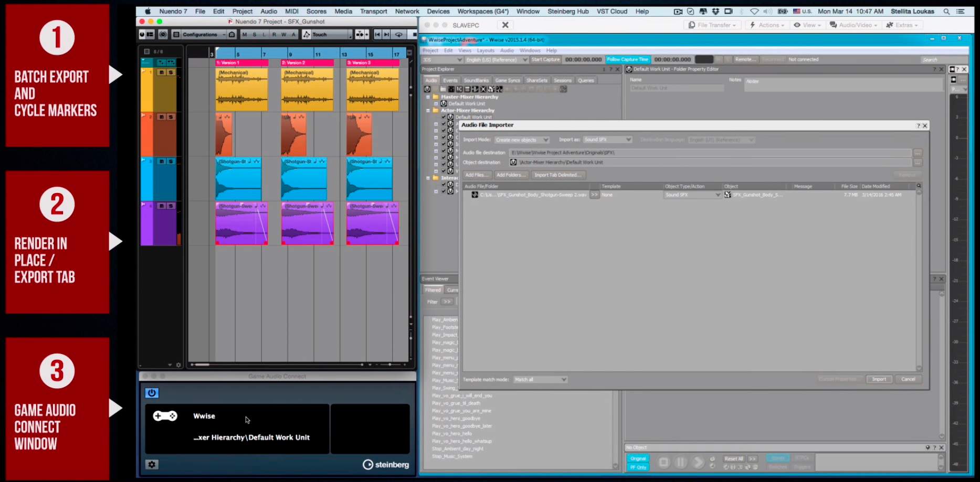Open Template match mode dropdown
The height and width of the screenshot is (482, 980).
pyautogui.click(x=540, y=380)
